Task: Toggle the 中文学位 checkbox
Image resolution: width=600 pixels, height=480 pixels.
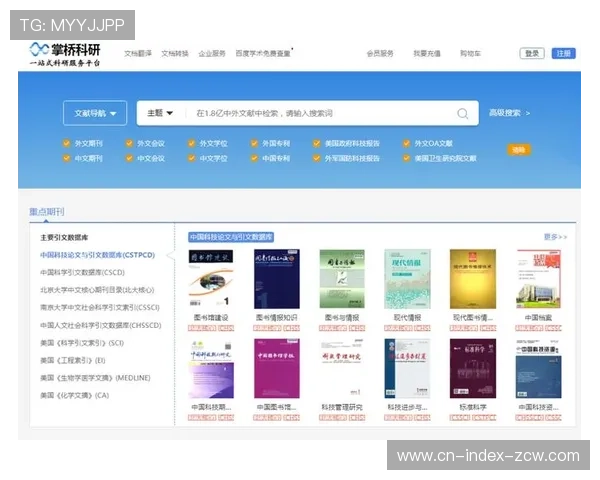Action: click(191, 158)
